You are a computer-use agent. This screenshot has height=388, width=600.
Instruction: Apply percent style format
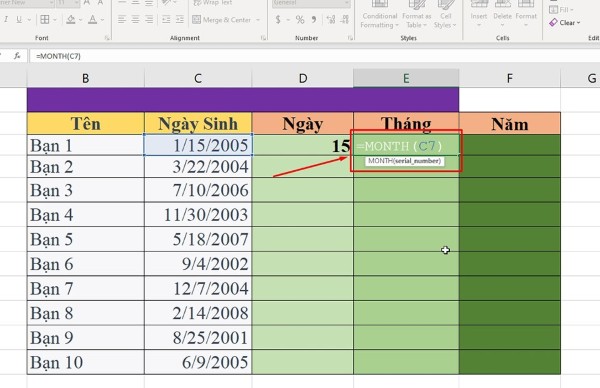pos(300,20)
